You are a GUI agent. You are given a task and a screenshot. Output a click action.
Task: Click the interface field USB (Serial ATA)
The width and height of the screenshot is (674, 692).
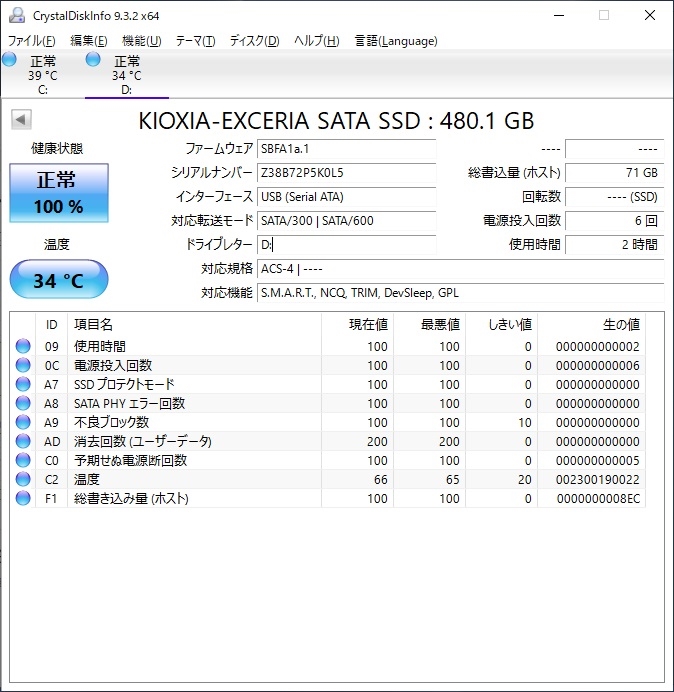pos(346,197)
